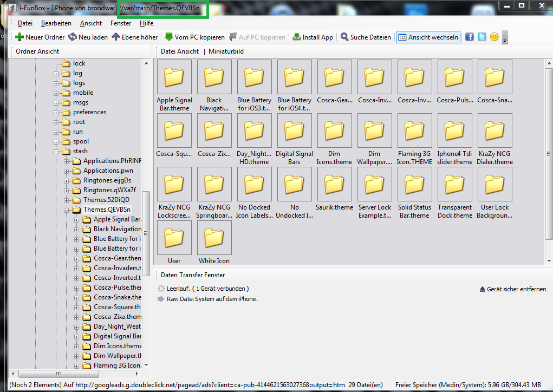Select the root folder in tree

coord(79,122)
